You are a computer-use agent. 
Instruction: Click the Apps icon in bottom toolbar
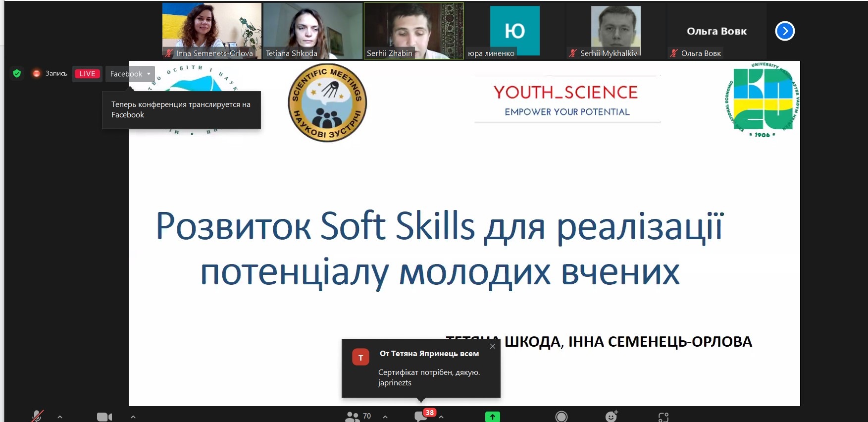[x=664, y=417]
